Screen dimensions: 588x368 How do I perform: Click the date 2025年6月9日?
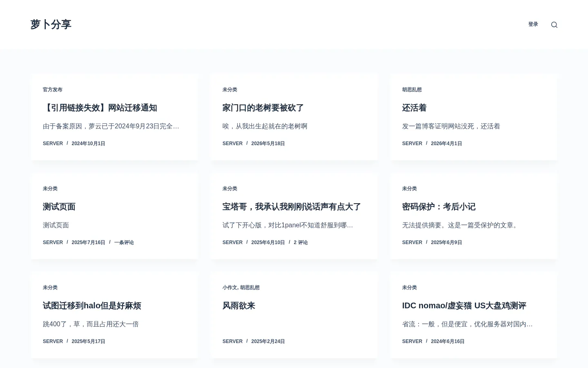(x=447, y=242)
